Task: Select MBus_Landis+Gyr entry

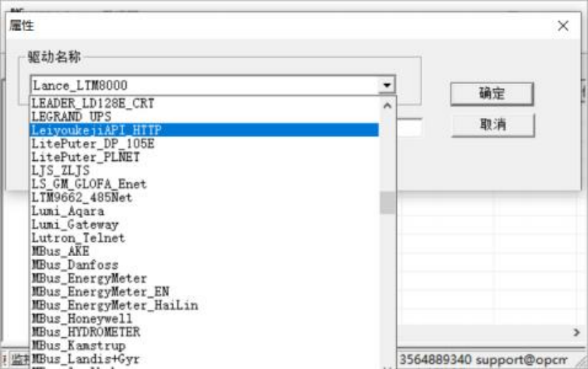Action: (204, 359)
